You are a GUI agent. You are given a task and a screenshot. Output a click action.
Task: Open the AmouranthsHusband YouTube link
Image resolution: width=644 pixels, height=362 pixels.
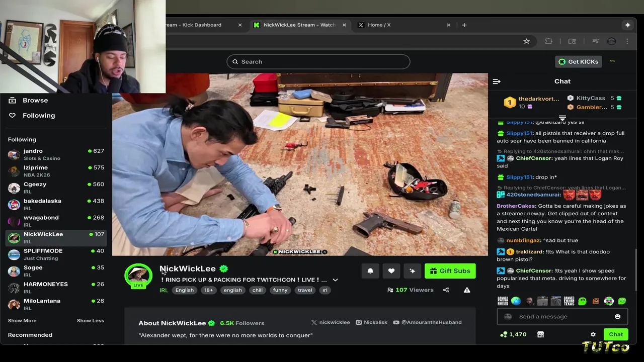427,322
